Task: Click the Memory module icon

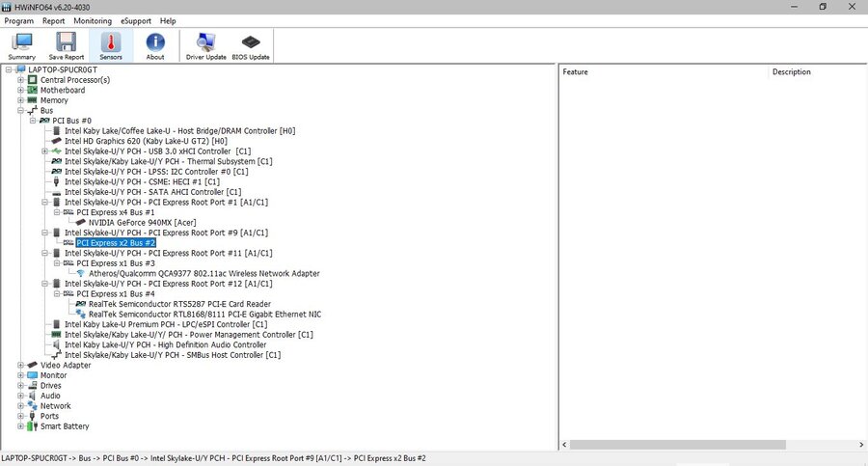Action: pos(33,100)
